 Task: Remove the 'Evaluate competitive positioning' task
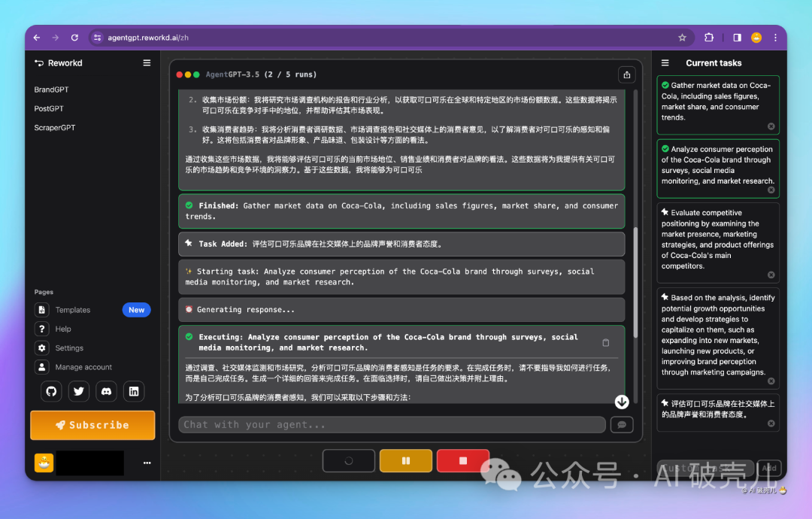coord(771,275)
